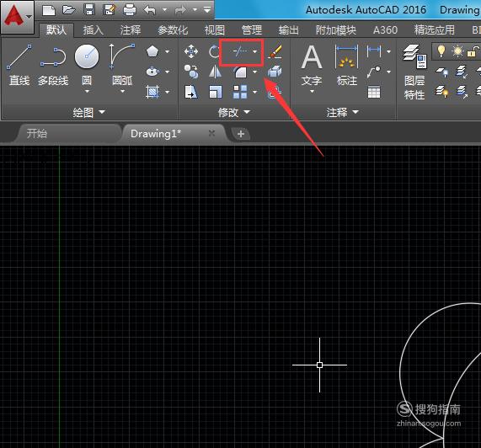Open Customize Quick Access Toolbar dropdown
The height and width of the screenshot is (448, 481).
[207, 10]
